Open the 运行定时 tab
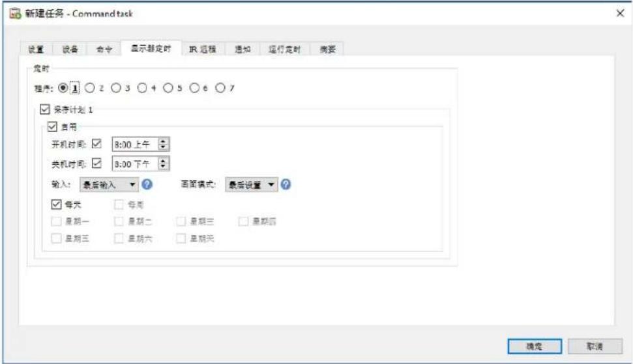 pyautogui.click(x=285, y=49)
